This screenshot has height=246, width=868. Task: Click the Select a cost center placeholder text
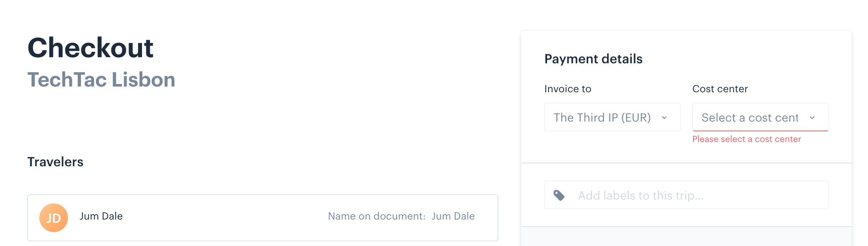tap(750, 118)
